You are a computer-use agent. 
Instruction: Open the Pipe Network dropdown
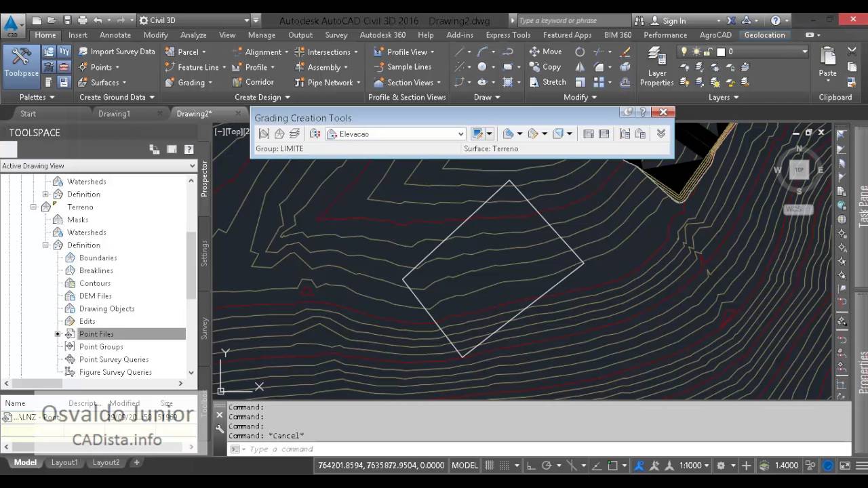pos(328,83)
